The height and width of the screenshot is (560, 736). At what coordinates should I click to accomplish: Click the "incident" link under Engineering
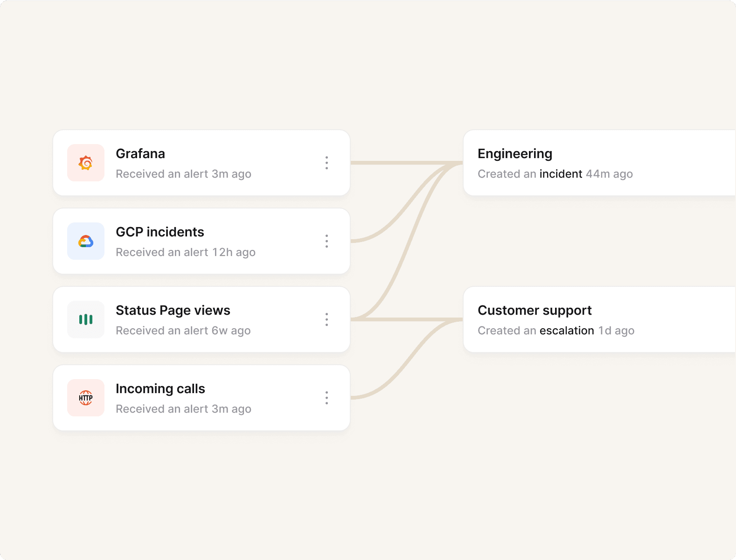[561, 174]
